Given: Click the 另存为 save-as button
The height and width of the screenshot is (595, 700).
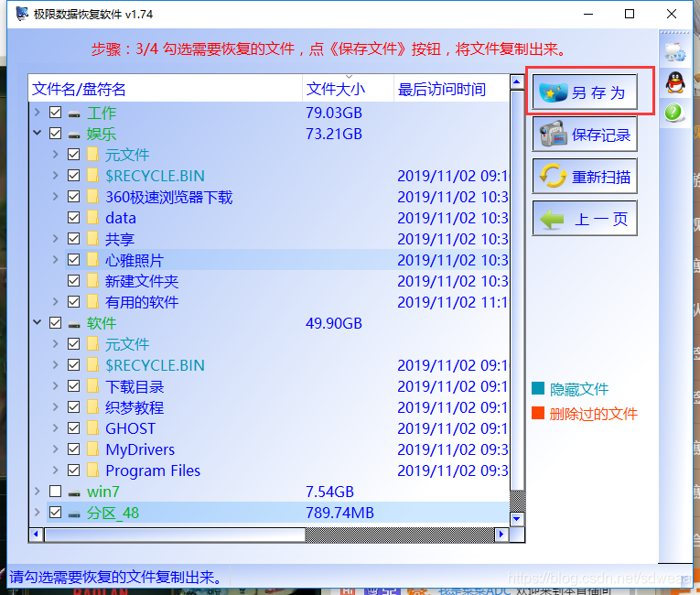Looking at the screenshot, I should (x=585, y=92).
